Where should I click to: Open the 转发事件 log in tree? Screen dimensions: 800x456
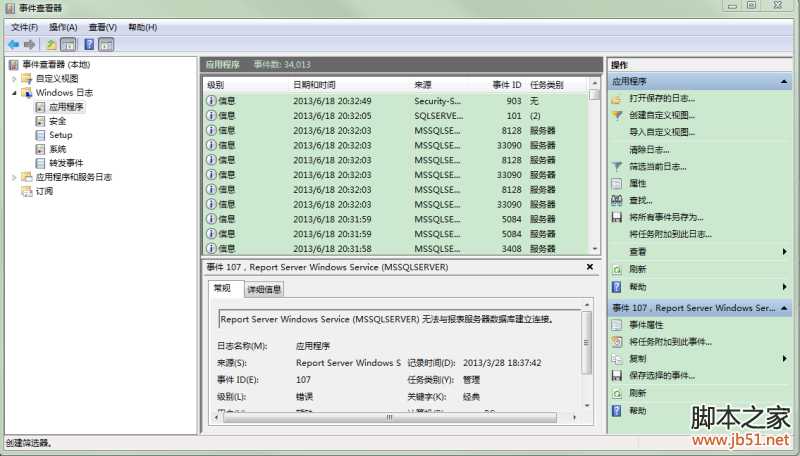[x=66, y=163]
